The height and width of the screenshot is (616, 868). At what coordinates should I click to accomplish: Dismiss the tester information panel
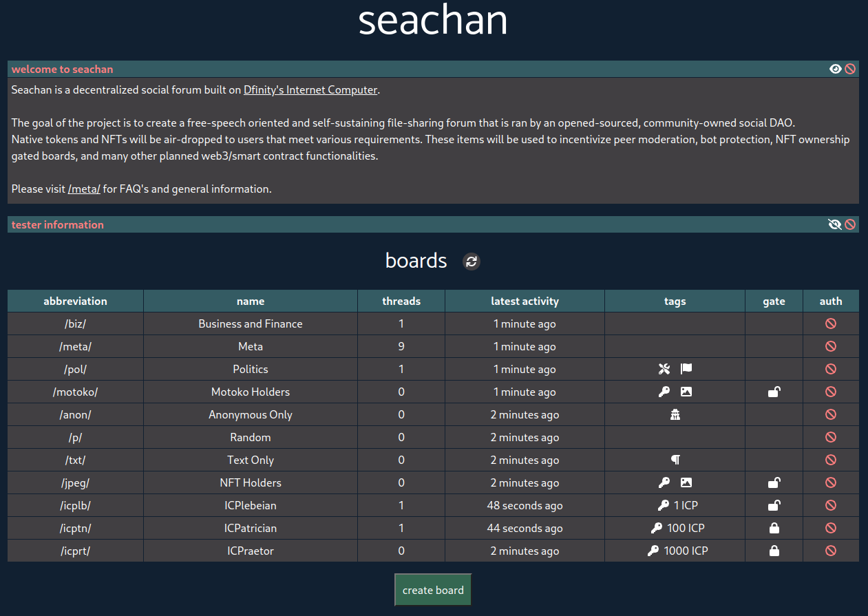(851, 224)
